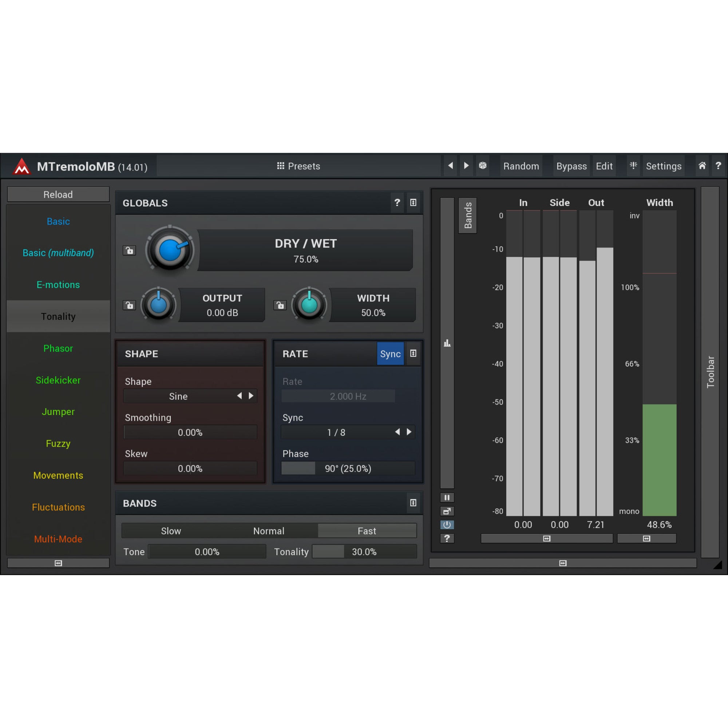Select the Fuzzy mode
This screenshot has height=728, width=728.
(58, 443)
